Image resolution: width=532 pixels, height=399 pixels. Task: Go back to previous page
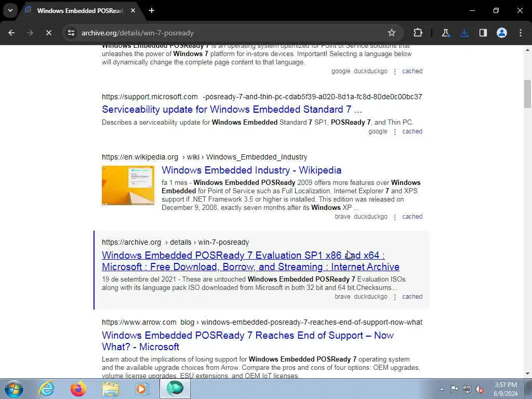(x=11, y=33)
